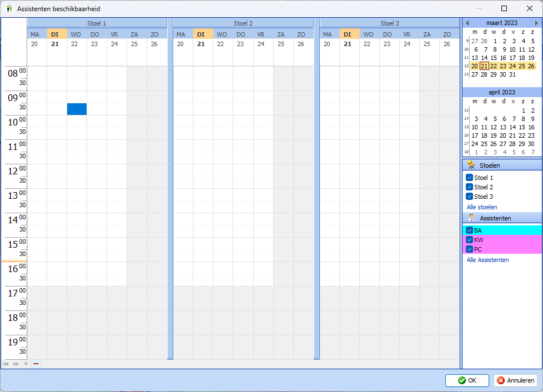543x392 pixels.
Task: Collapse the Assistenten panel header
Action: click(x=502, y=218)
